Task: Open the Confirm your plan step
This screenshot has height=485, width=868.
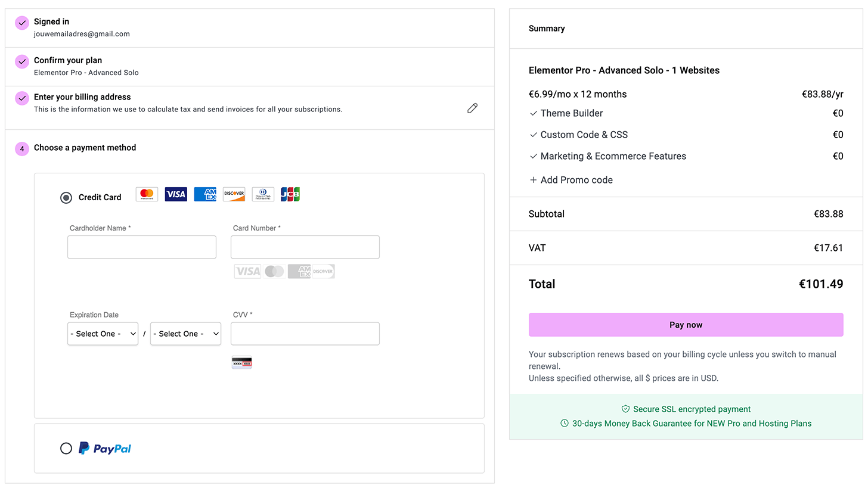Action: point(68,60)
